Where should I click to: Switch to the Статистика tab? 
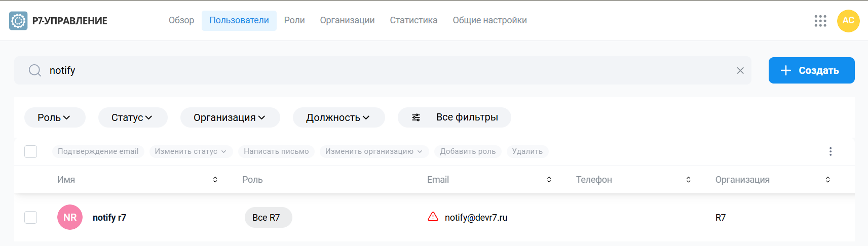tap(413, 20)
